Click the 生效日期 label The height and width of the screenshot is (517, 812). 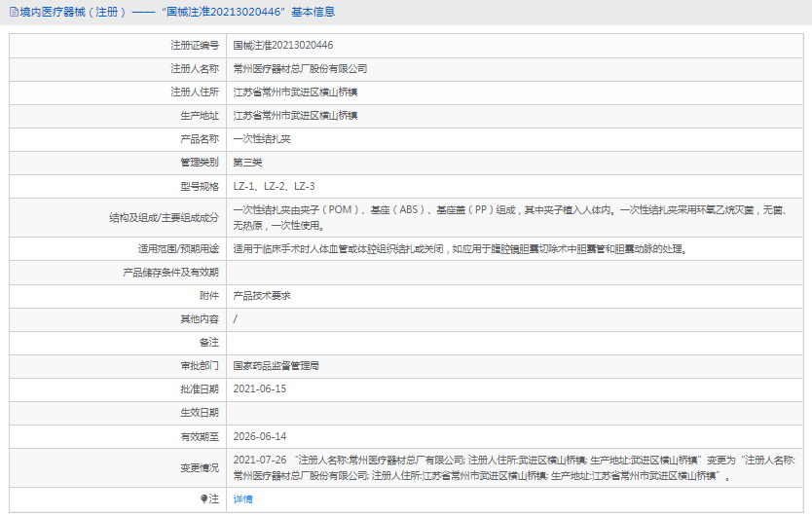click(200, 413)
